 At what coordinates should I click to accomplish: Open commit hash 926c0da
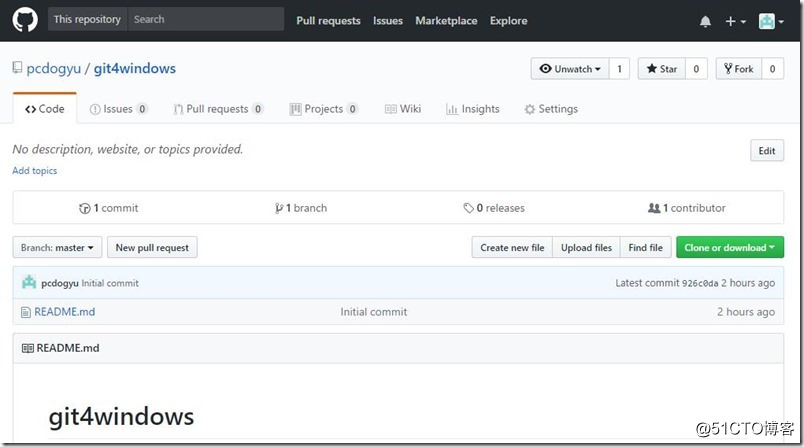[700, 283]
